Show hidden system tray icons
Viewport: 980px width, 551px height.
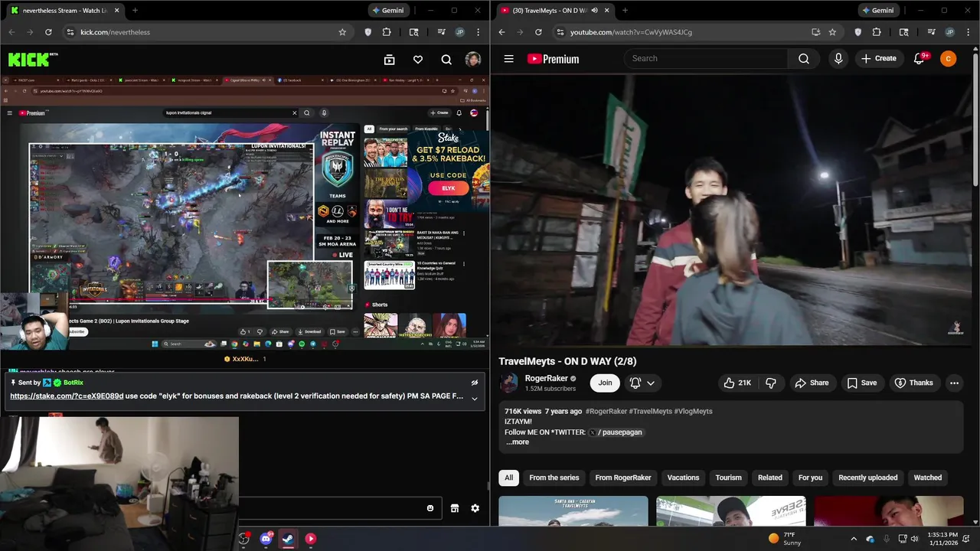pos(854,539)
